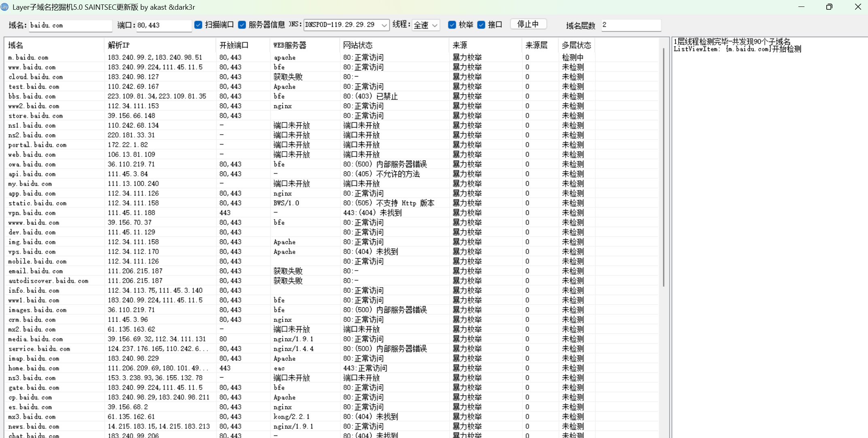Screen dimensions: 868x438
Task: Toggle the 接口 checkbox
Action: click(481, 25)
